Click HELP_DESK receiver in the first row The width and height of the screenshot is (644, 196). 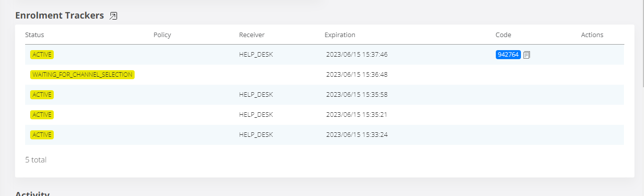pos(256,55)
